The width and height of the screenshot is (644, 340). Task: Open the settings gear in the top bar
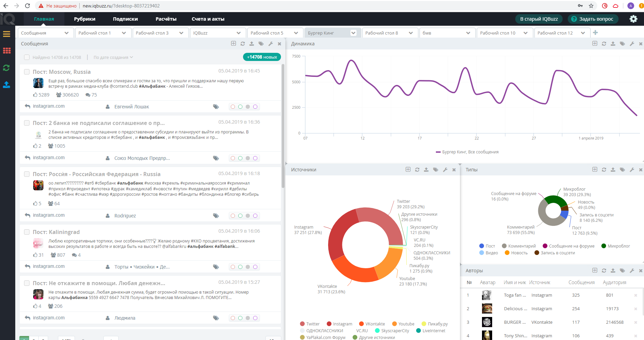pos(633,19)
